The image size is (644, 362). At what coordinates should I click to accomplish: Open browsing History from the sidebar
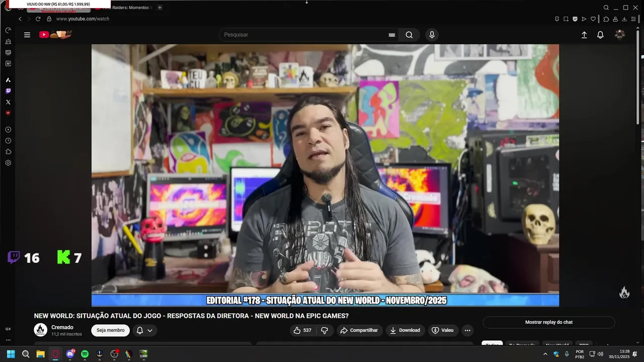pyautogui.click(x=8, y=141)
